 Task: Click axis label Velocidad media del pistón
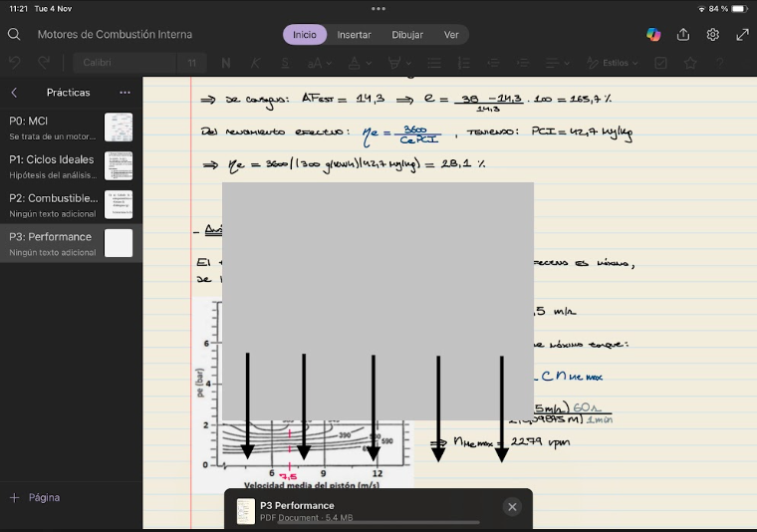[x=312, y=485]
